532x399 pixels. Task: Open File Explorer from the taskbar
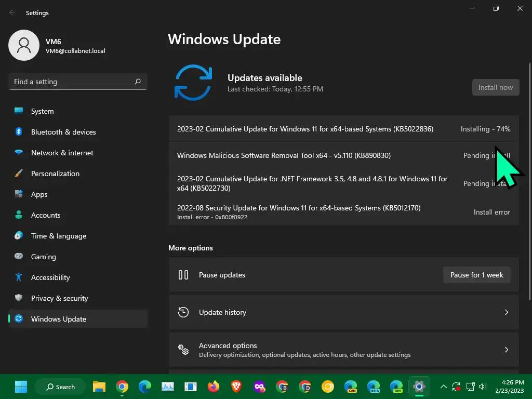[99, 387]
